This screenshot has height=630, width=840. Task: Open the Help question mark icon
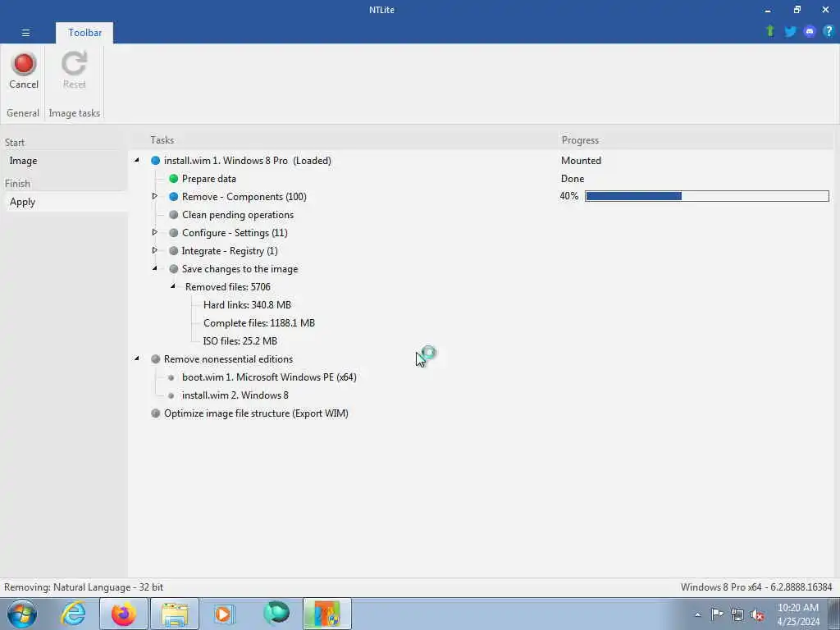tap(829, 31)
